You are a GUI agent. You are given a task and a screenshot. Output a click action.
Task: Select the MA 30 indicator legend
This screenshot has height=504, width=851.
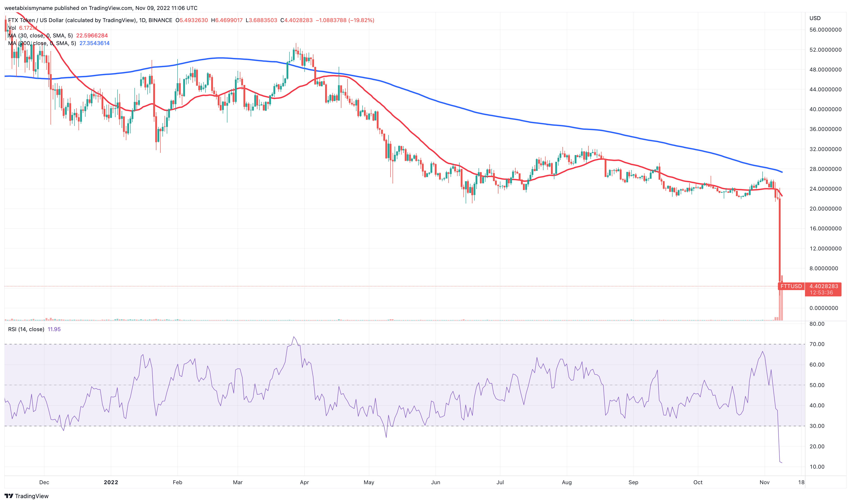click(x=40, y=36)
